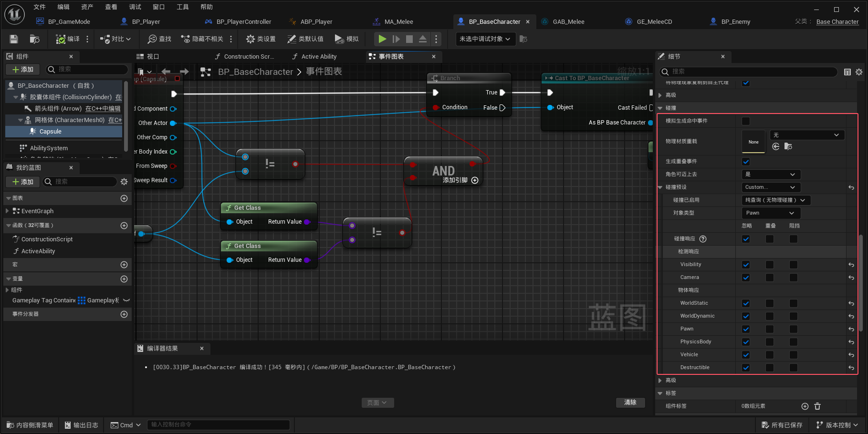Open Can Character Step Up dropdown

tap(771, 175)
